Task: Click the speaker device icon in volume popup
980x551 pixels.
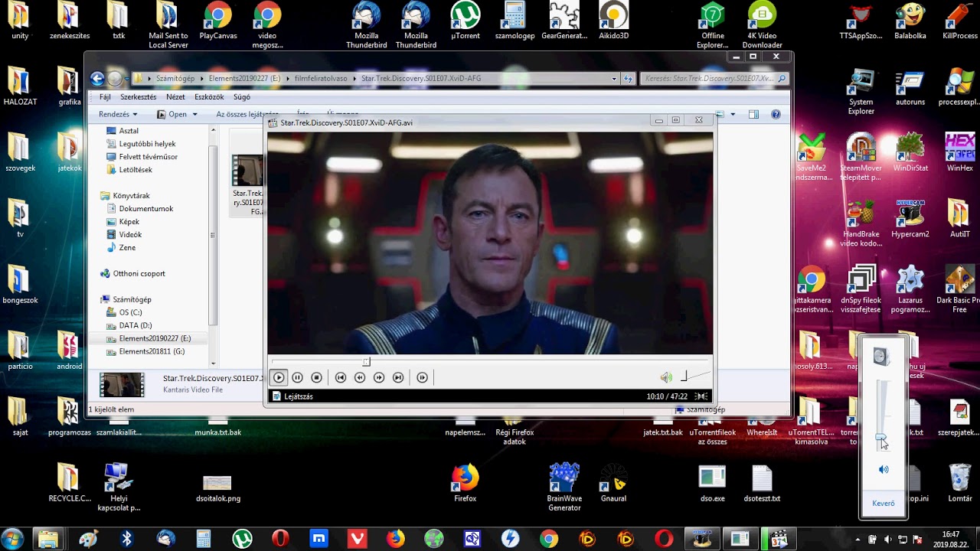Action: (882, 356)
